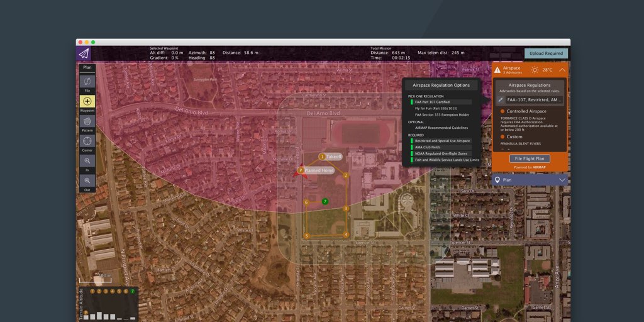Choose the Pattern tool icon
This screenshot has height=322, width=644.
[87, 121]
